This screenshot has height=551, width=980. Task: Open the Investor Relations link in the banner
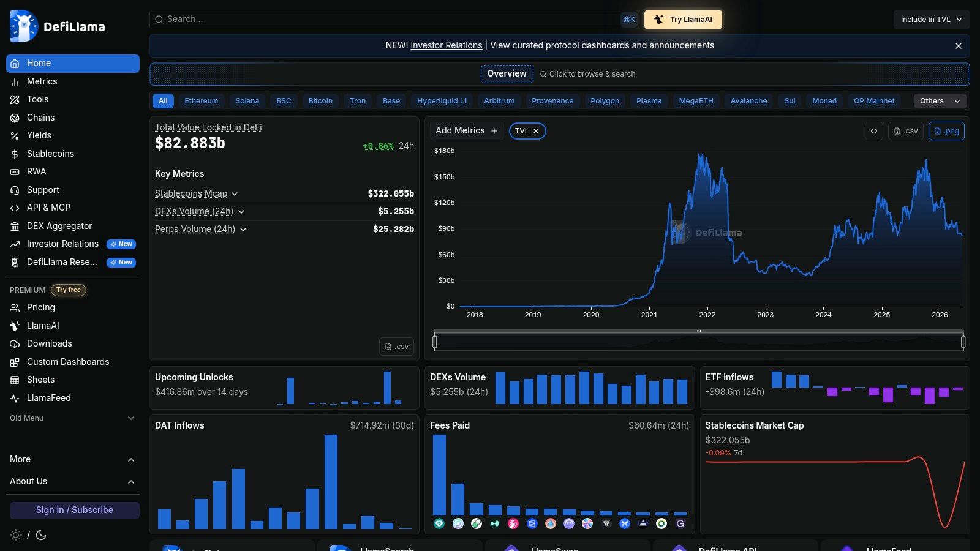coord(447,45)
